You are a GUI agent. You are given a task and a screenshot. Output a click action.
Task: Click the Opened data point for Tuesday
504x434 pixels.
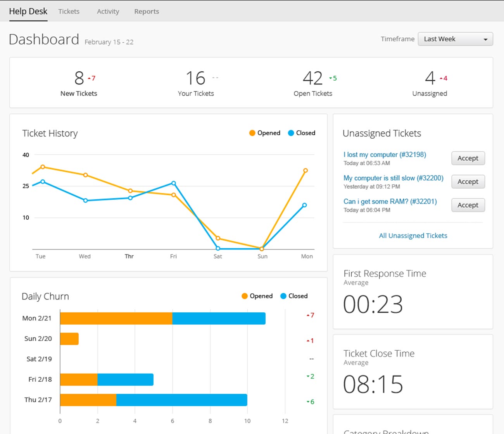tap(43, 167)
